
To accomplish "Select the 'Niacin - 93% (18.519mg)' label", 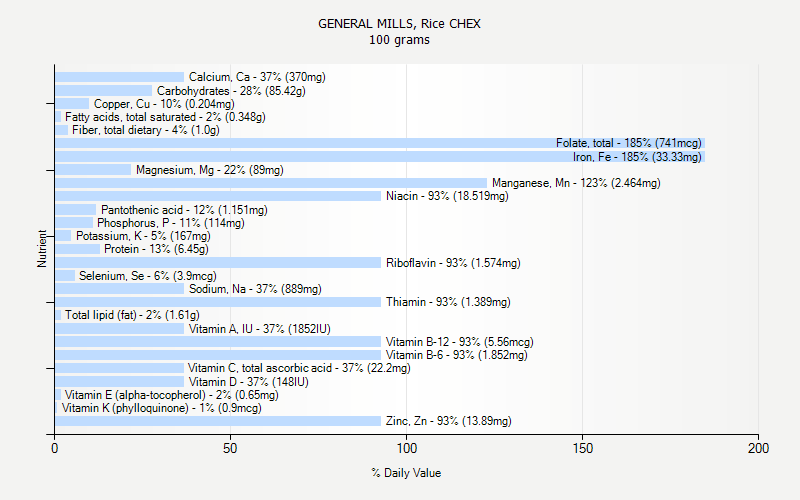I will 447,196.
